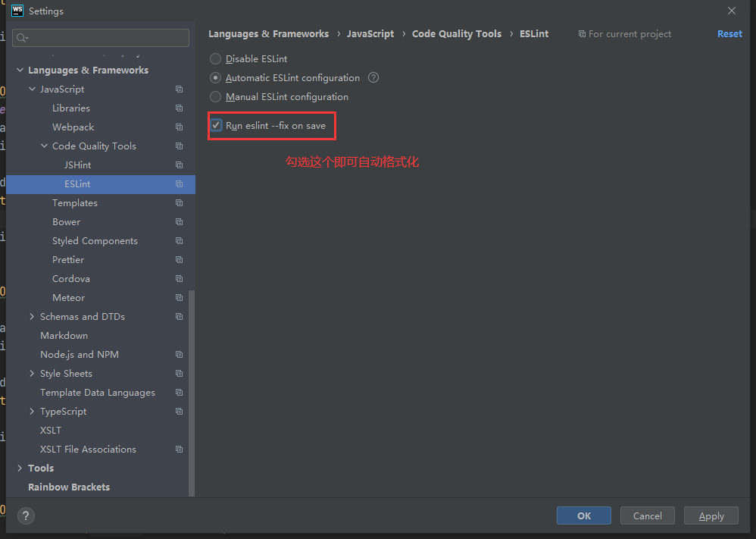Click the question-mark hint beside Automatic ESLint configuration
This screenshot has width=756, height=539.
pyautogui.click(x=373, y=77)
